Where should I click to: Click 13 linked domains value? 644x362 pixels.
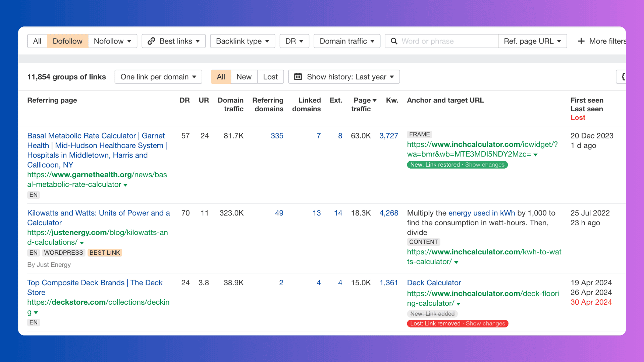[x=317, y=213]
